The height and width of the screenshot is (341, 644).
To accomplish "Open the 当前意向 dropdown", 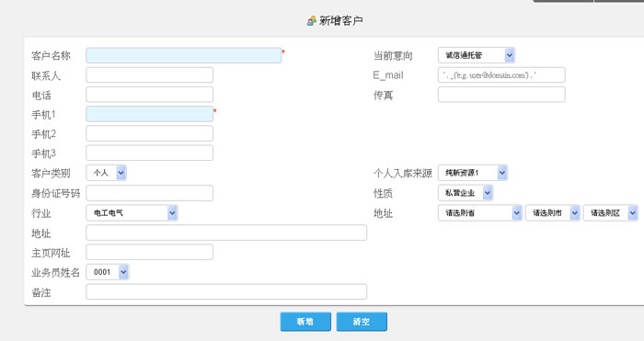I will [477, 55].
